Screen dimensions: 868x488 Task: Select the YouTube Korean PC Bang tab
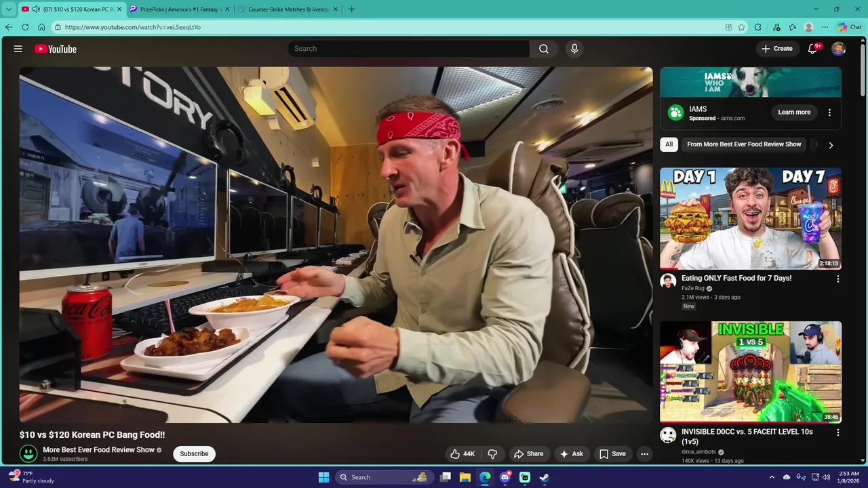[x=71, y=9]
